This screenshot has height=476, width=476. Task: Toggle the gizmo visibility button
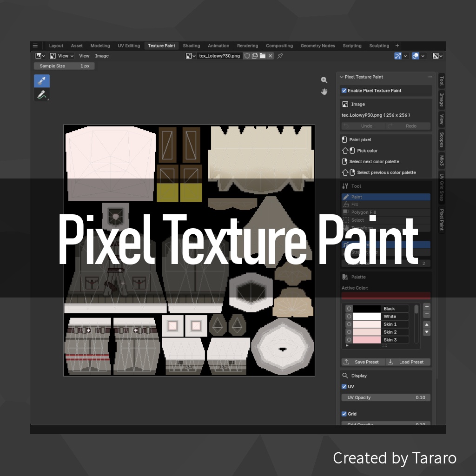pyautogui.click(x=398, y=56)
